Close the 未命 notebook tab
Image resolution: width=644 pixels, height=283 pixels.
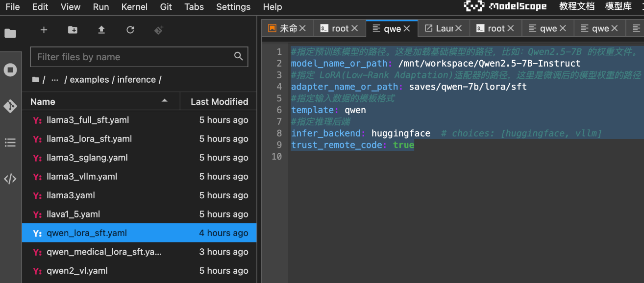click(302, 28)
